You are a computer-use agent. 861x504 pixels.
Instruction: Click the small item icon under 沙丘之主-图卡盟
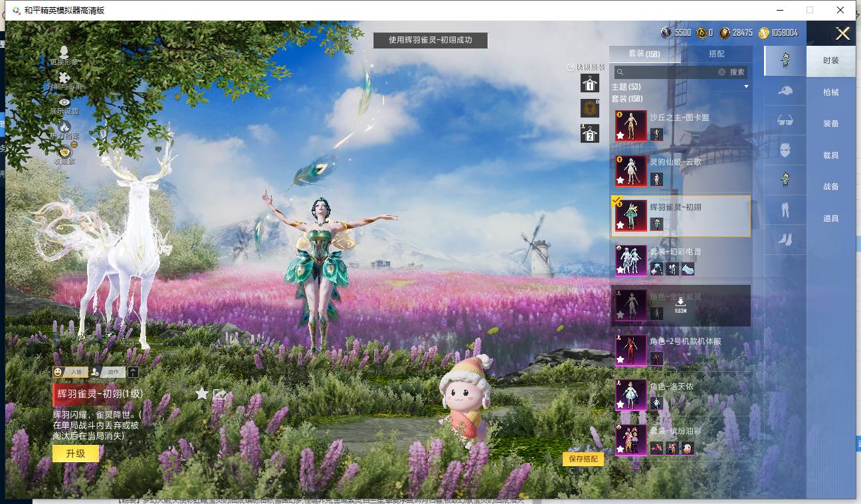point(656,134)
